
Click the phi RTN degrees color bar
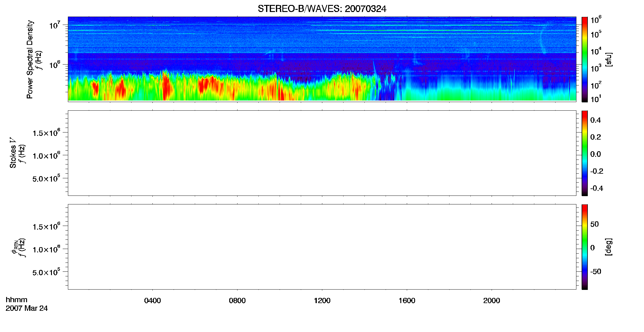(584, 247)
